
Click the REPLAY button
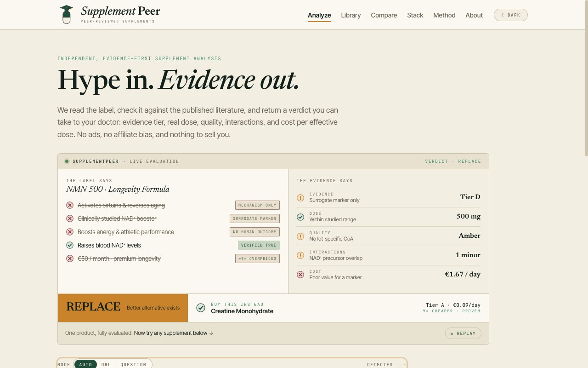463,333
